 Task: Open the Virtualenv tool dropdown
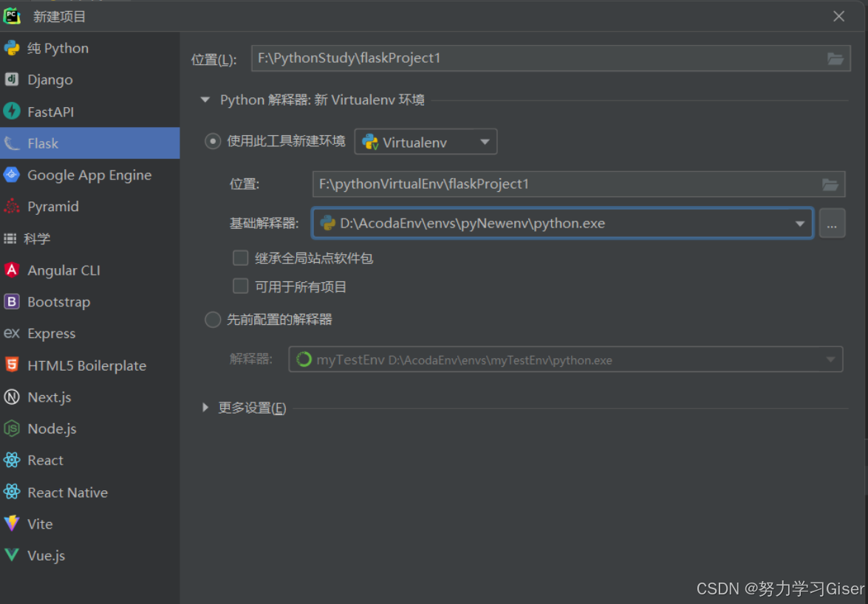(x=426, y=143)
